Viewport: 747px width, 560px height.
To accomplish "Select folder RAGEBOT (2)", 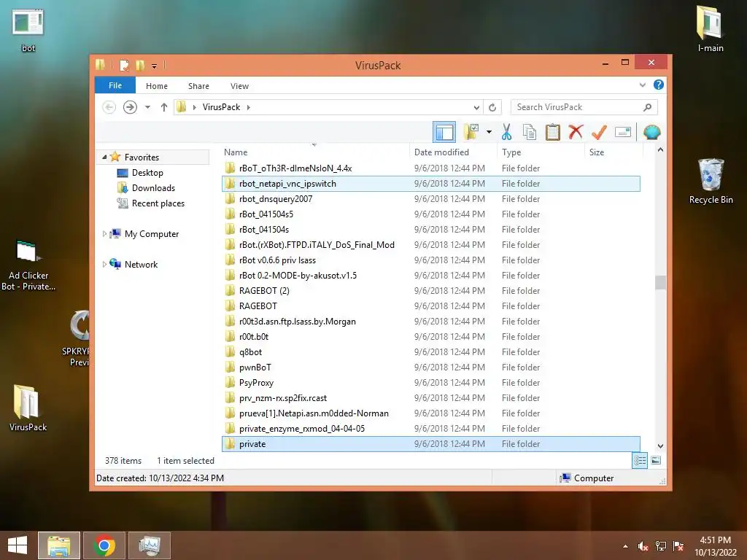I will [x=431, y=290].
